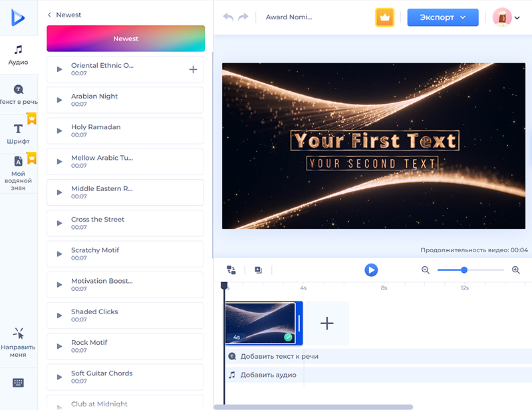The height and width of the screenshot is (410, 532).
Task: Click Добавить аудио track row
Action: click(x=268, y=375)
